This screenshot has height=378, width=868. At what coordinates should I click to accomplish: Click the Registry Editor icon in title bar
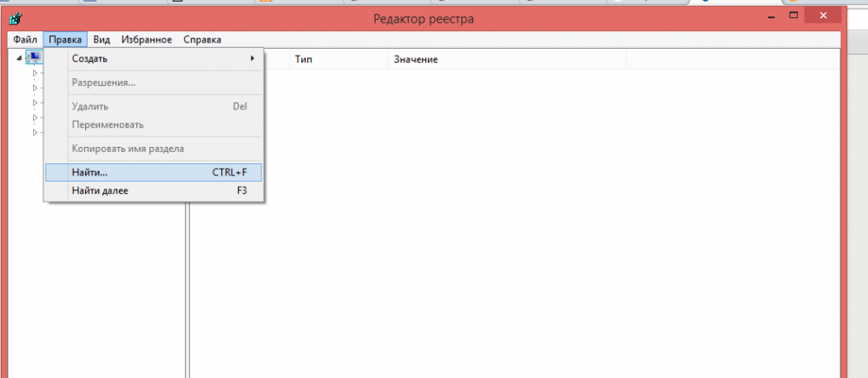pyautogui.click(x=16, y=18)
